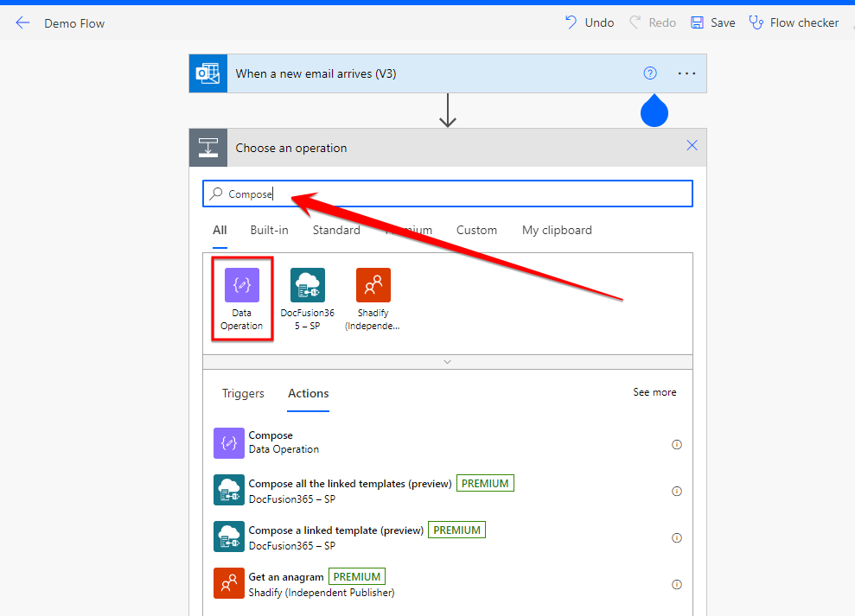This screenshot has height=616, width=855.
Task: Open Flow checker
Action: pyautogui.click(x=794, y=23)
